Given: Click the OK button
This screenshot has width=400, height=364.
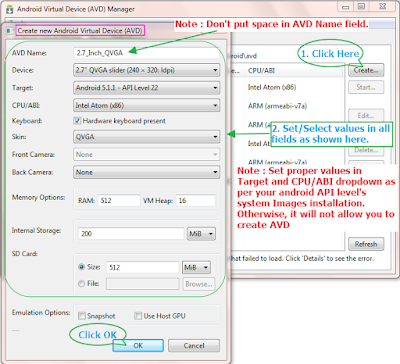Looking at the screenshot, I should pos(138,346).
